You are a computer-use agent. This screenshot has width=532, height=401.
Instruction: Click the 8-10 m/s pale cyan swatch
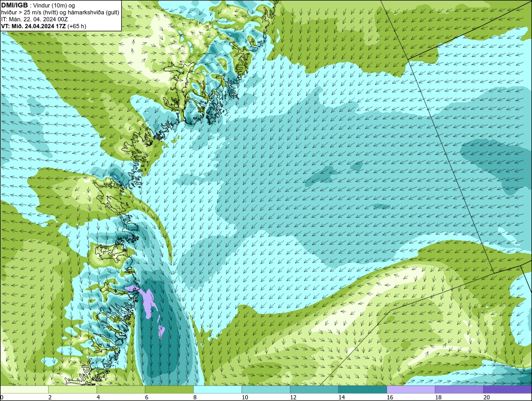(x=218, y=389)
